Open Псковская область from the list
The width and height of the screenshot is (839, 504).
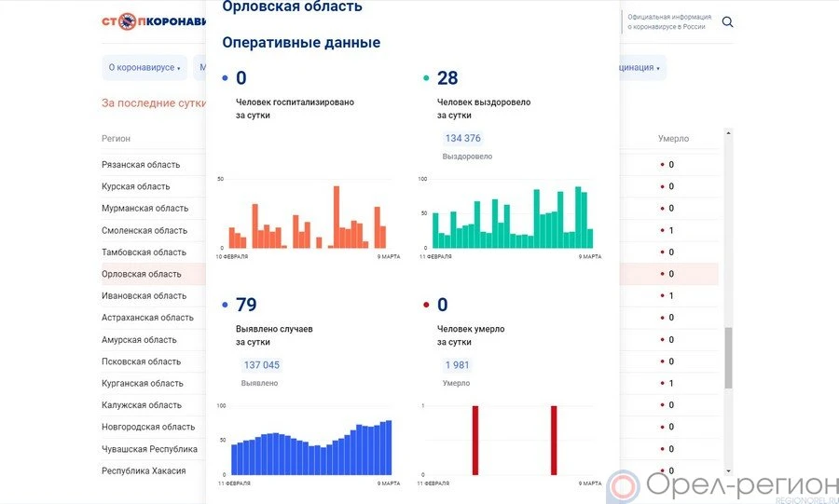(141, 361)
